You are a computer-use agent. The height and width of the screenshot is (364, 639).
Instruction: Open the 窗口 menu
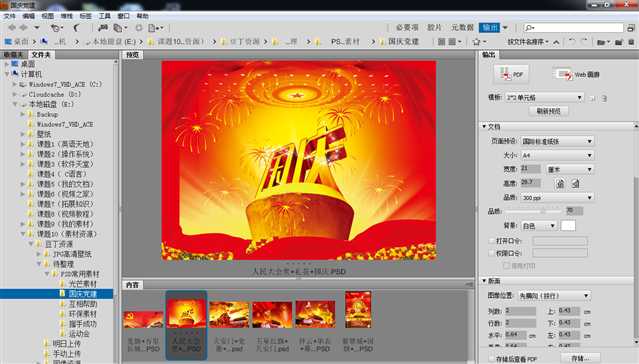(123, 16)
